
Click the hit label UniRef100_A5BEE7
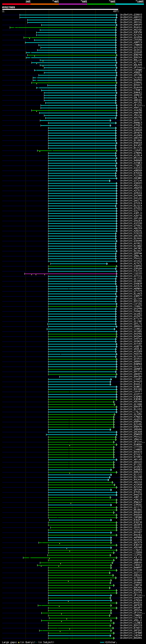[x=131, y=72]
